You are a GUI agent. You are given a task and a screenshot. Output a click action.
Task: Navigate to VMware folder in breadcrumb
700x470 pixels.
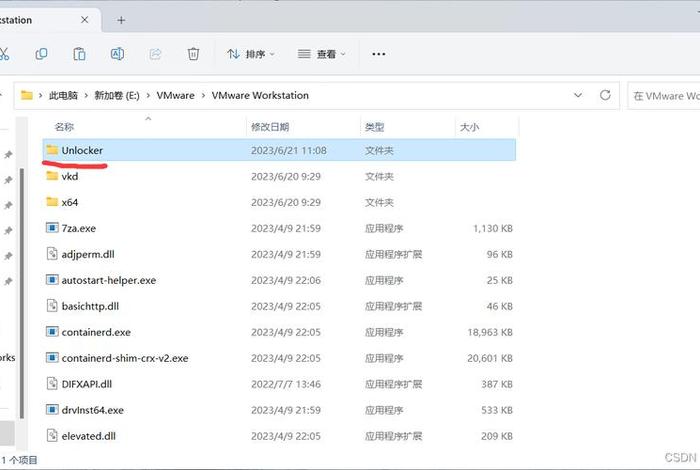pos(175,96)
